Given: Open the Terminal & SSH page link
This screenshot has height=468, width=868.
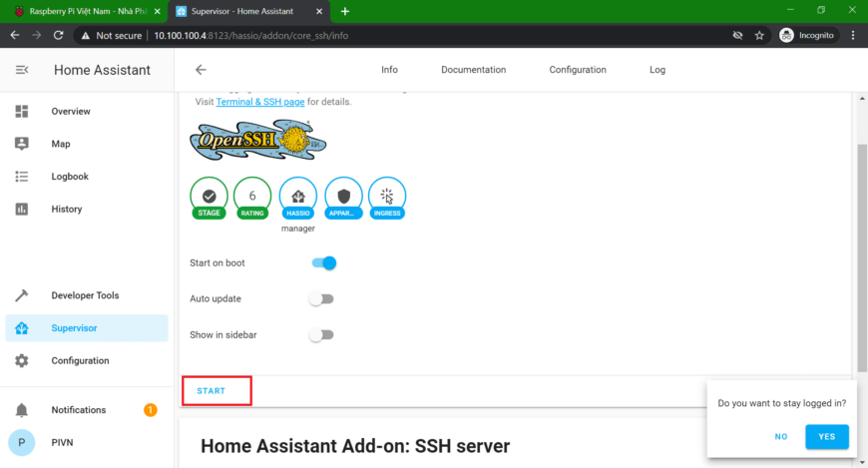Looking at the screenshot, I should [259, 102].
